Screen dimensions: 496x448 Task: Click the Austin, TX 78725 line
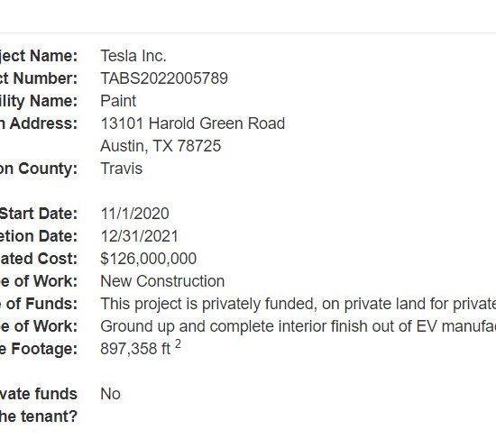pyautogui.click(x=161, y=146)
